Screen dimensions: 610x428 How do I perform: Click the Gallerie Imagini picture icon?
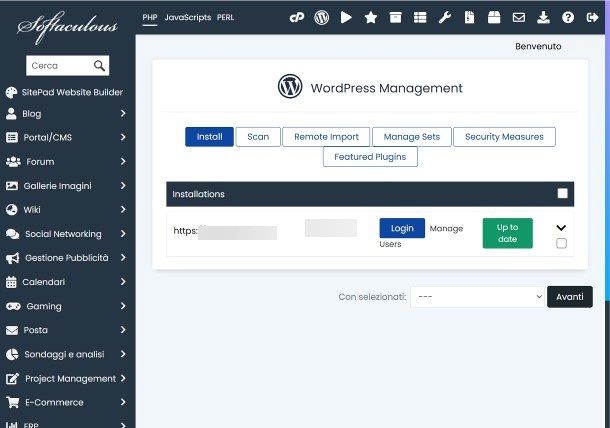pyautogui.click(x=12, y=186)
